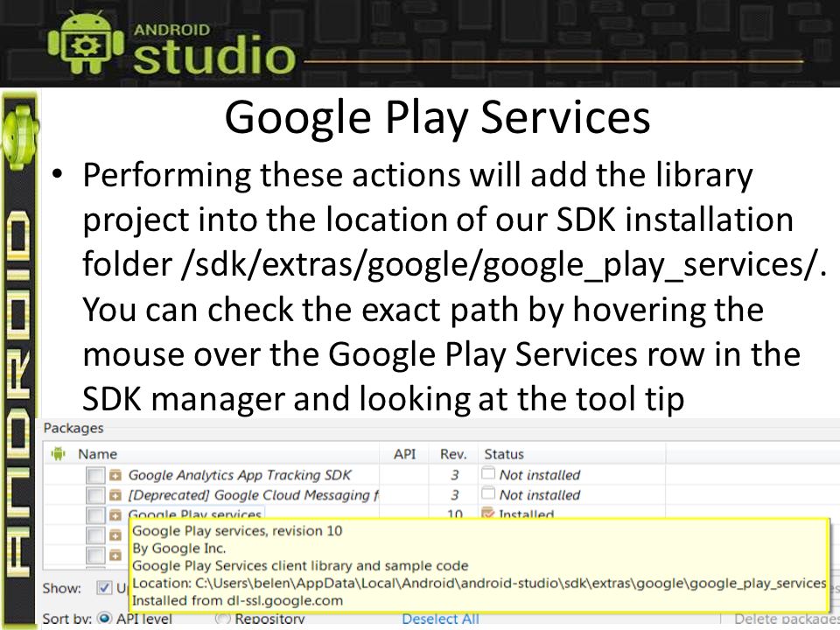This screenshot has height=630, width=840.
Task: Click the Android icon in the Name header
Action: (x=58, y=454)
